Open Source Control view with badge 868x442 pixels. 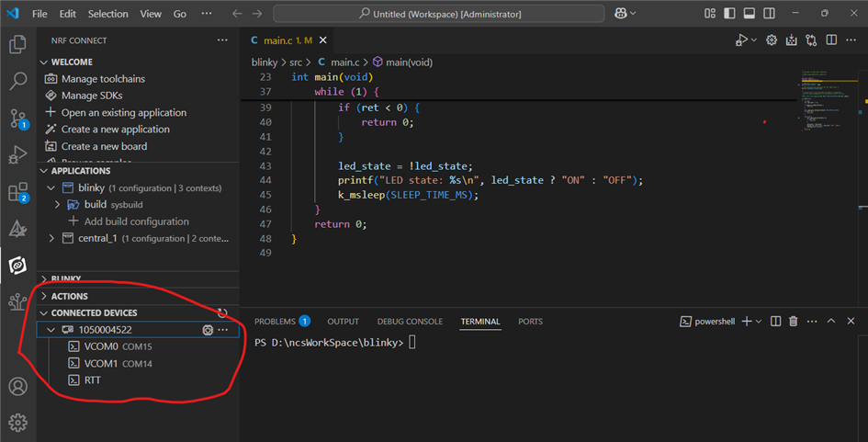pyautogui.click(x=17, y=119)
